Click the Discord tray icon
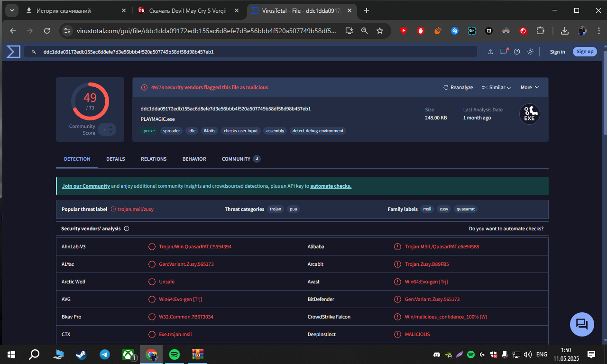The height and width of the screenshot is (364, 607). pos(437,355)
